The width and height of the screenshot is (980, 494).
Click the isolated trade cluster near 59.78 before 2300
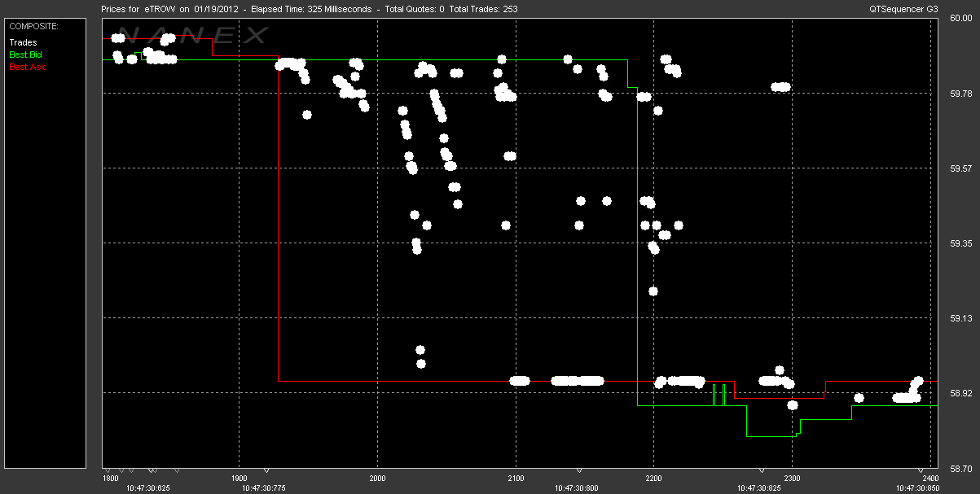781,87
